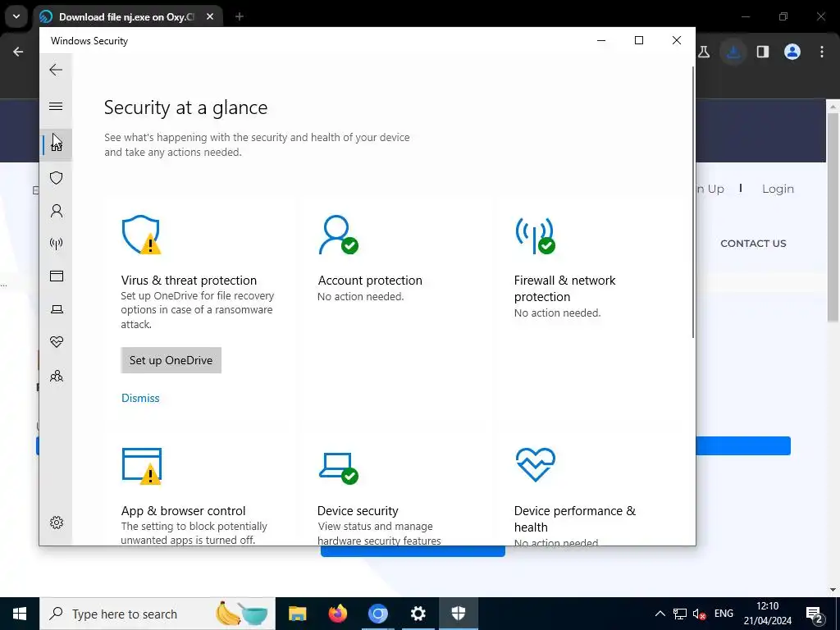Change the ENG input language
This screenshot has width=840, height=630.
point(724,614)
